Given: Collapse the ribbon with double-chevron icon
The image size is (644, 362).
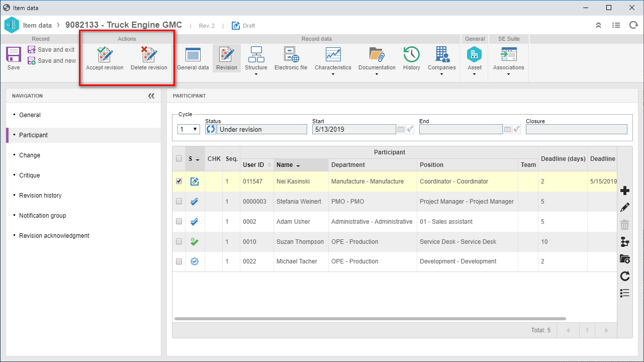Looking at the screenshot, I should coord(598,25).
